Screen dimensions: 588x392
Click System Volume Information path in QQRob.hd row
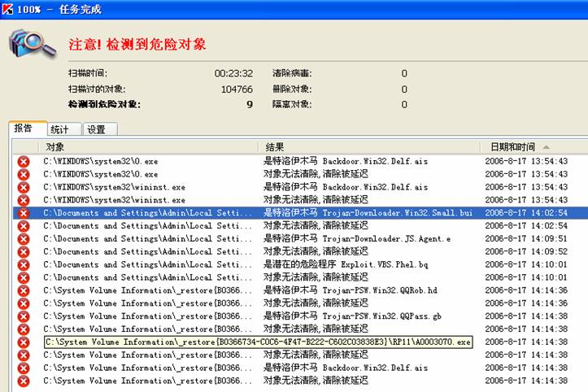(x=148, y=290)
